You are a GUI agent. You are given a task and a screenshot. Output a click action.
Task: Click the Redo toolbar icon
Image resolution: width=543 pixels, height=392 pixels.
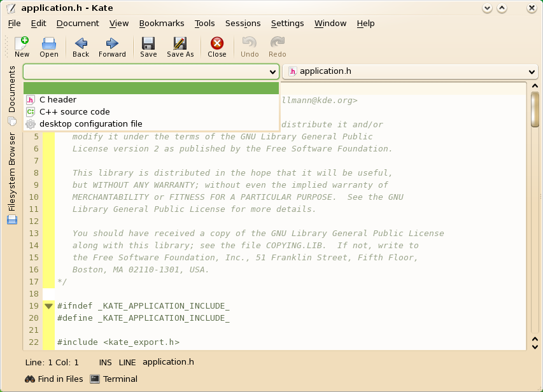[278, 46]
